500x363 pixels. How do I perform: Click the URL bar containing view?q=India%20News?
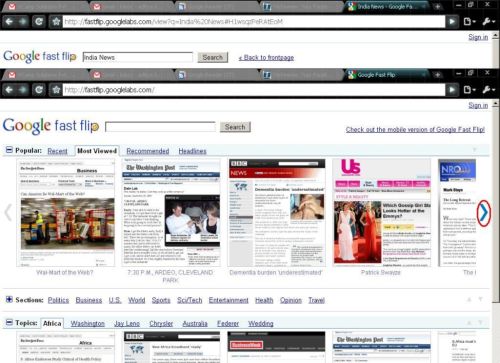point(253,22)
